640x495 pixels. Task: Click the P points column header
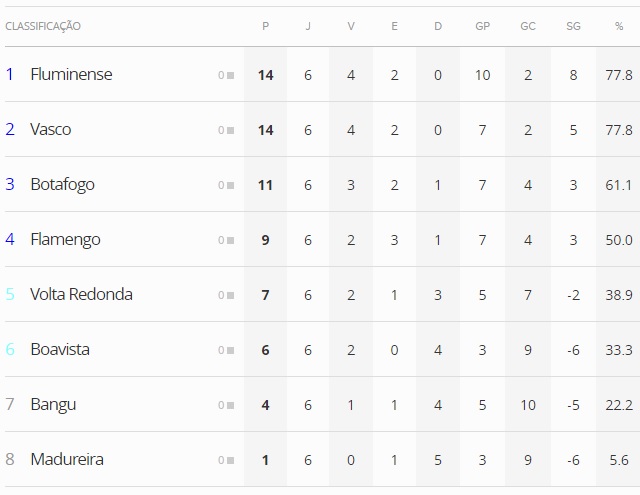pos(266,27)
